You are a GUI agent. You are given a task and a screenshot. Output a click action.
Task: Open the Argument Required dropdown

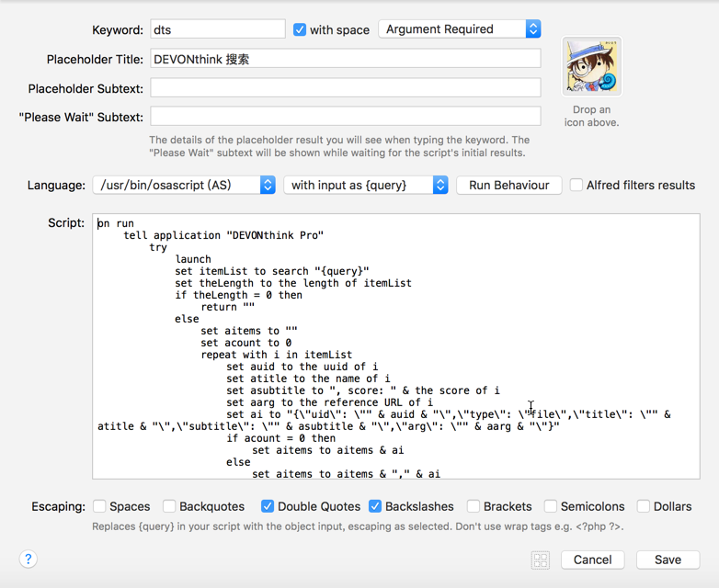tap(460, 29)
